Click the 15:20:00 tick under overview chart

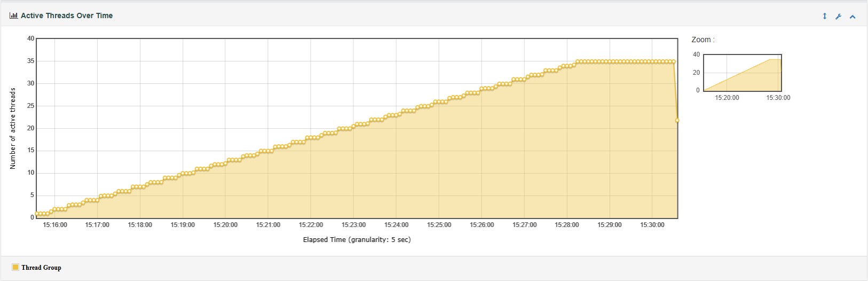click(x=727, y=98)
